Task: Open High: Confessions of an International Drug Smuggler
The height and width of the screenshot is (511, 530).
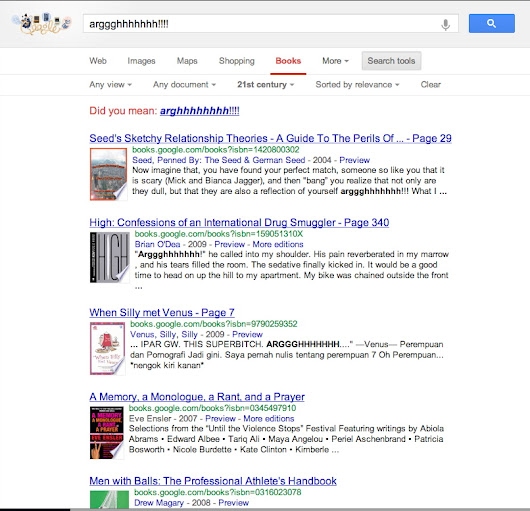Action: tap(239, 222)
